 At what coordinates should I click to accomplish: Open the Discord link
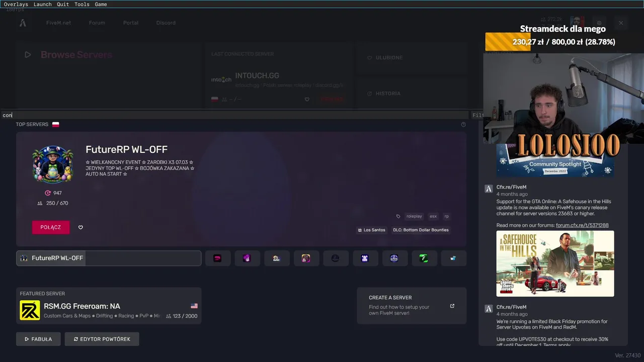point(166,23)
